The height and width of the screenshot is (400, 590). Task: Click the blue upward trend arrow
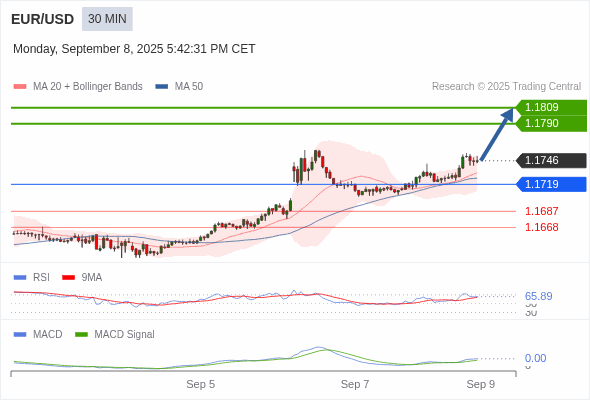(497, 135)
